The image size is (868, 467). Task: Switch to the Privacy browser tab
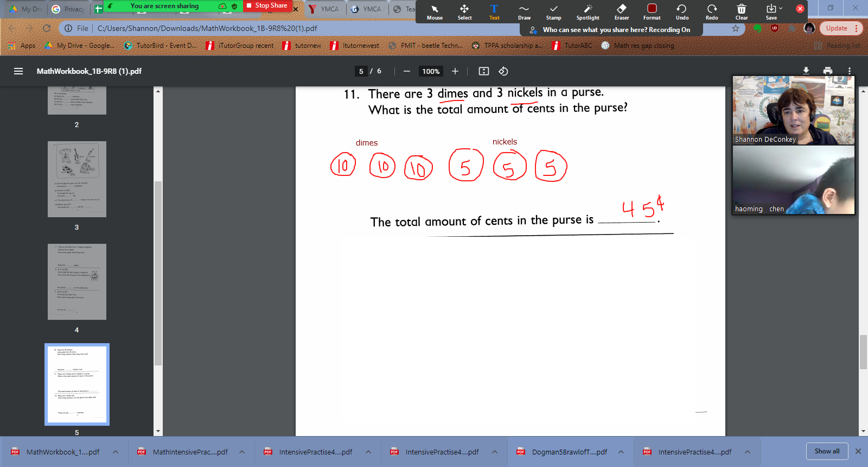tap(68, 9)
